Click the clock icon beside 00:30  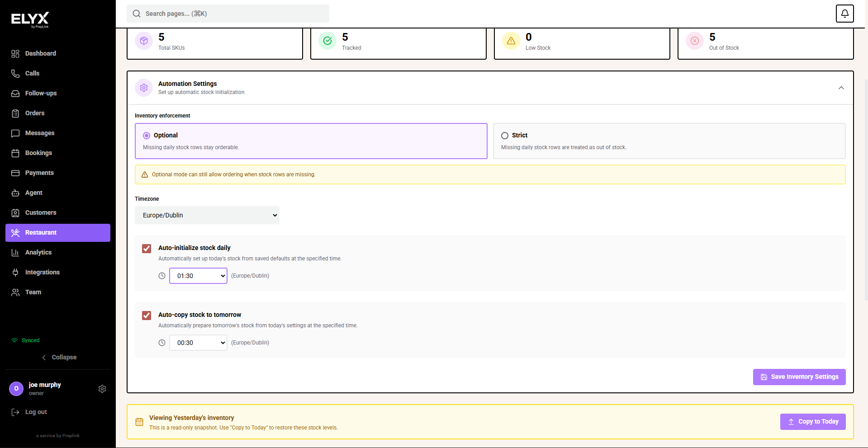tap(162, 343)
